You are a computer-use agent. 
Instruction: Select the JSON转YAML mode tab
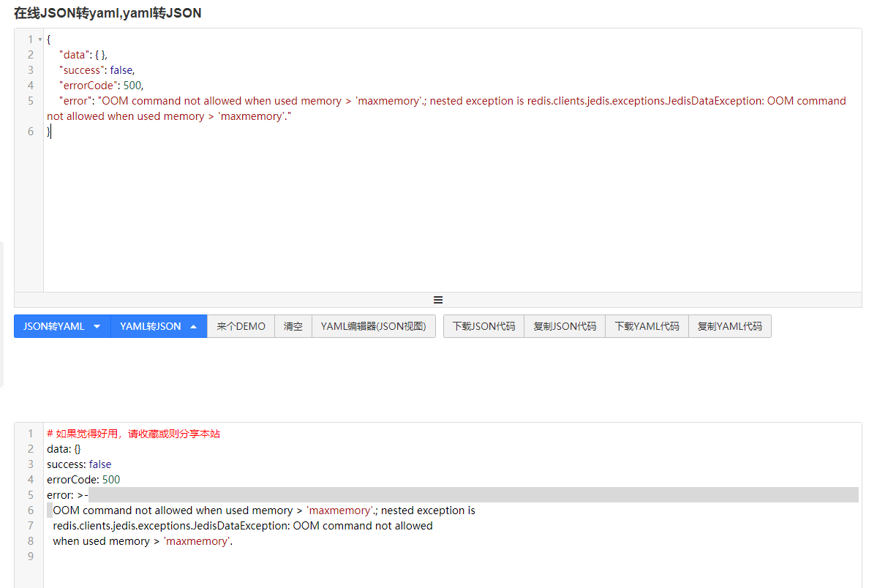tap(55, 326)
